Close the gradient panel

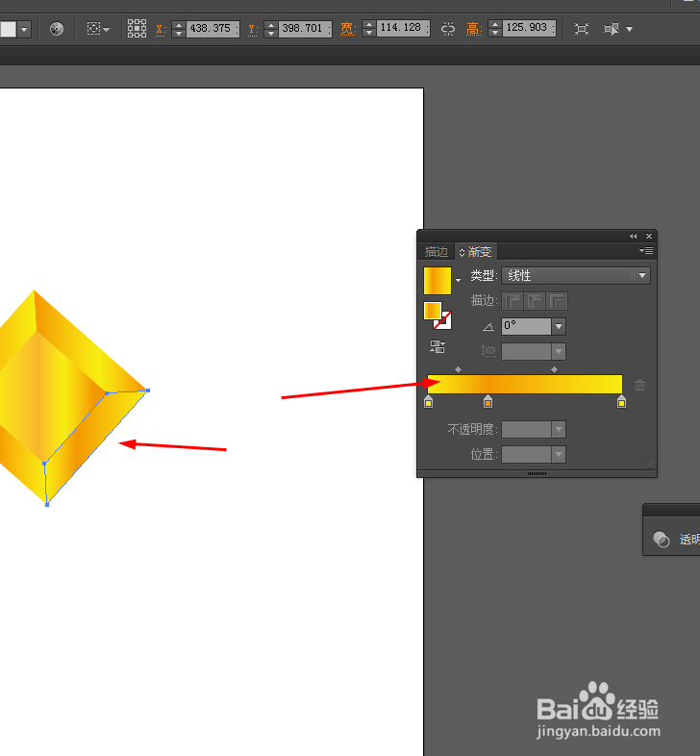pyautogui.click(x=649, y=237)
